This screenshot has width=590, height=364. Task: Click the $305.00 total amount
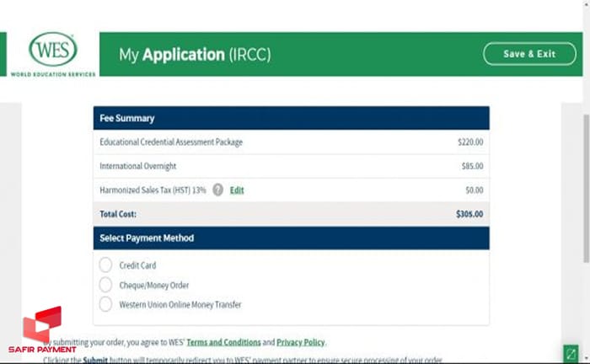[x=469, y=214]
